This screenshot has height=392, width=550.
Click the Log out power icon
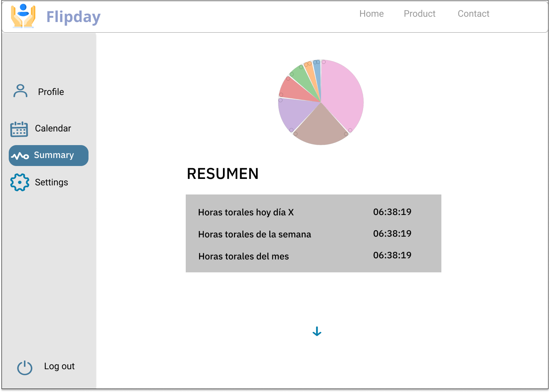tap(25, 367)
